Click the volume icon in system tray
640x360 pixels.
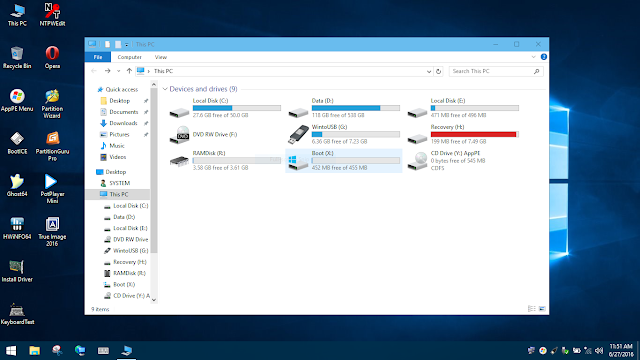[x=599, y=351]
